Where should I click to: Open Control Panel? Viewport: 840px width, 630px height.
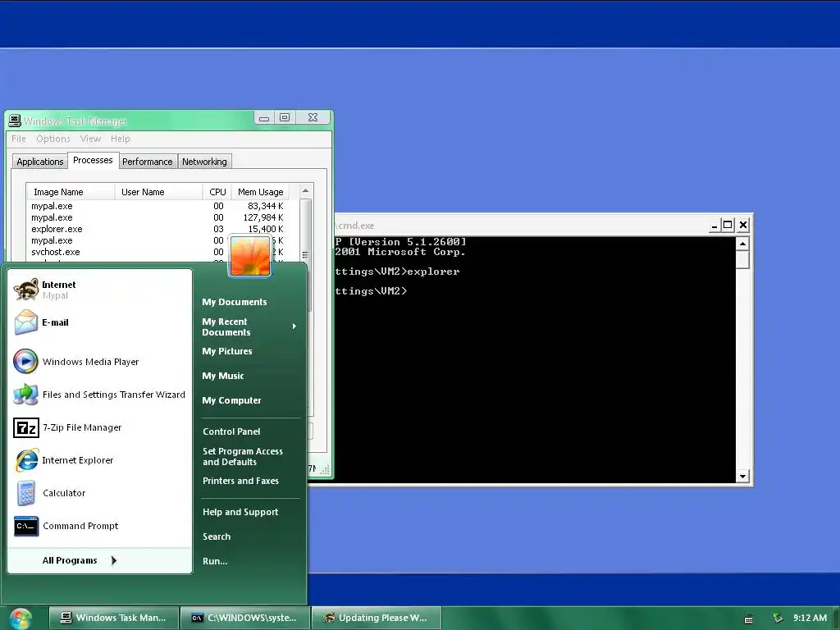pos(231,431)
